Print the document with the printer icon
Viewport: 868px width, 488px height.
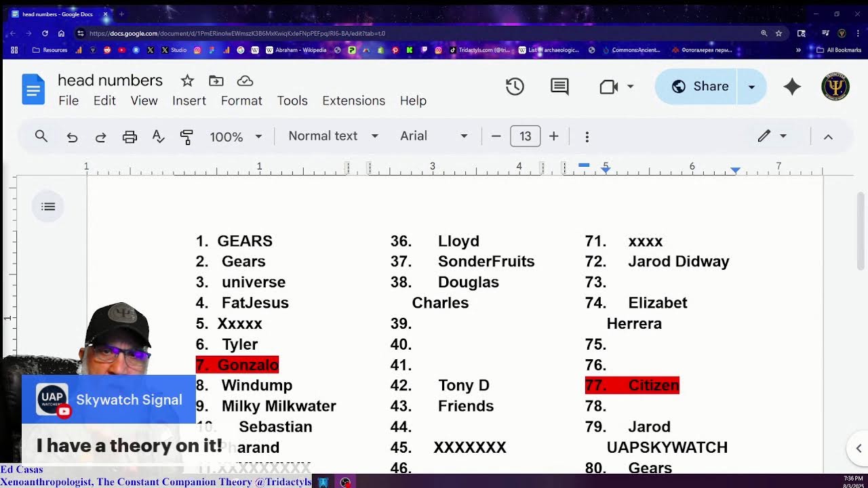(130, 137)
